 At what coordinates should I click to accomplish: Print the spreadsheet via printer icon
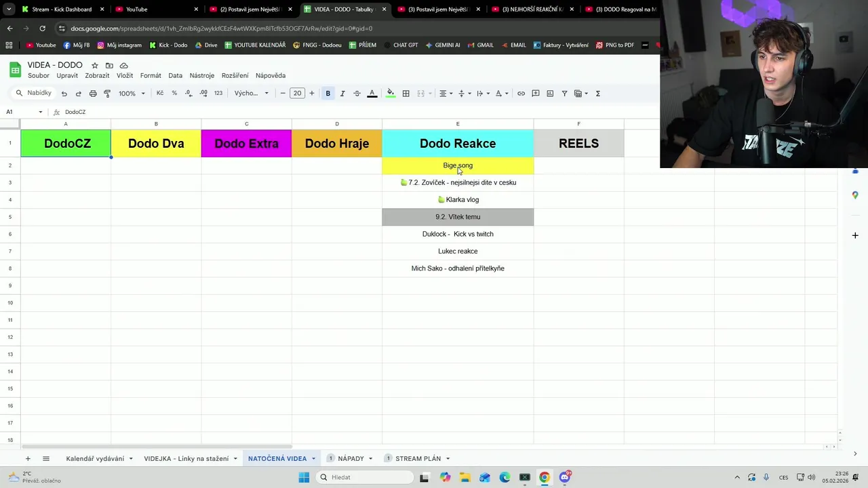tap(93, 94)
